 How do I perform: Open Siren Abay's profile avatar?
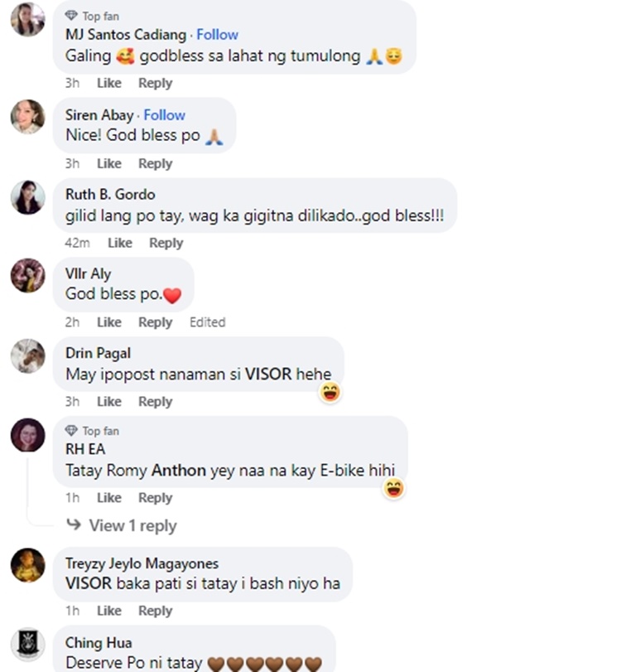click(x=27, y=117)
